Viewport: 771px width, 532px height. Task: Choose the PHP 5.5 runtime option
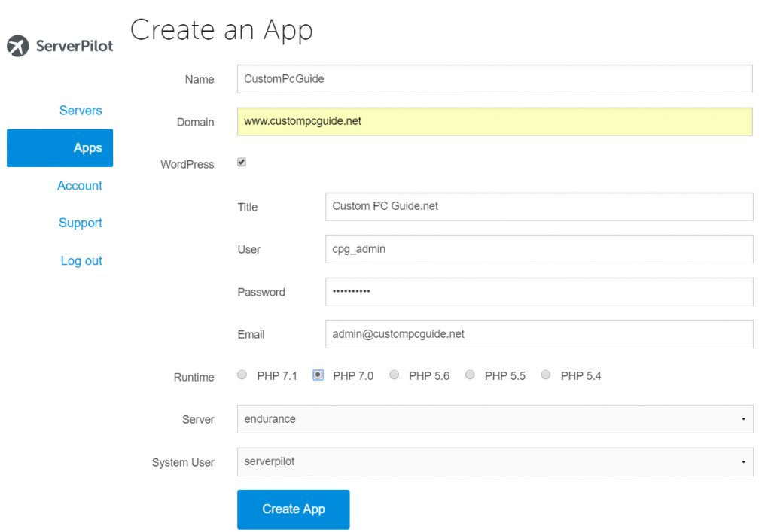coord(470,375)
